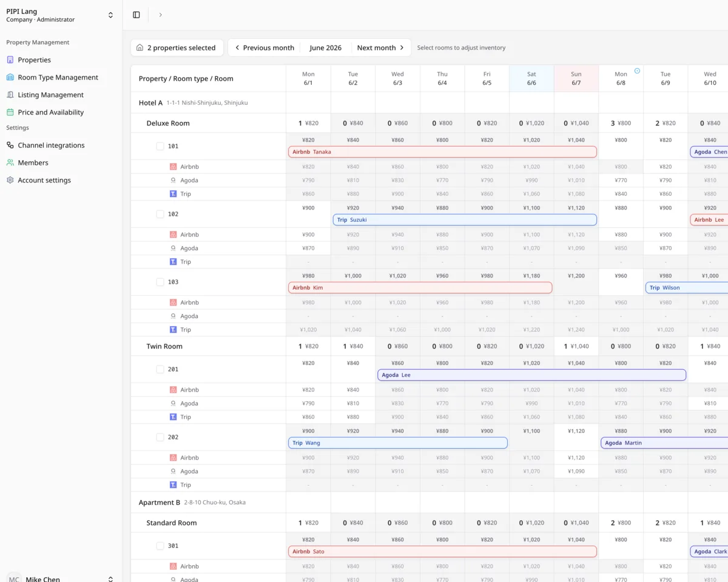
Task: Open the Airbnb Kim booking bar
Action: [x=420, y=287]
